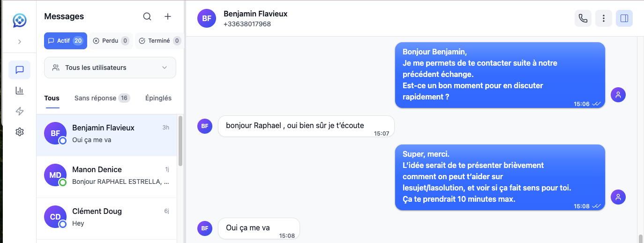
Task: Open the analytics bar chart icon
Action: click(19, 91)
